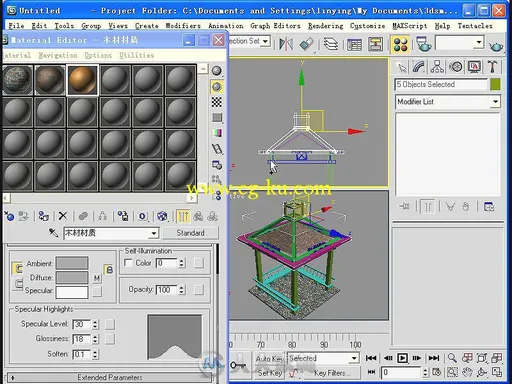Open the Layer Manager icon
This screenshot has height=384, width=512.
pos(331,44)
